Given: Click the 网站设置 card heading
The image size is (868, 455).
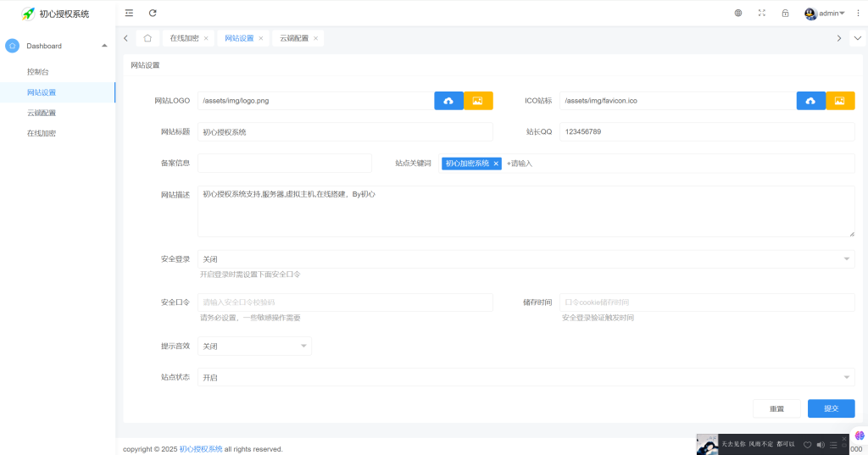Looking at the screenshot, I should (x=145, y=65).
